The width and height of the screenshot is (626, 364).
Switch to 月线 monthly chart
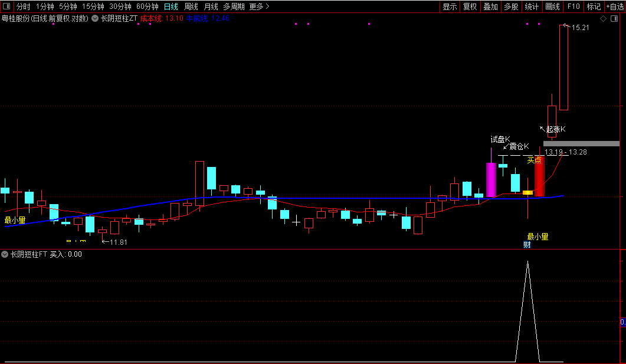coord(211,6)
